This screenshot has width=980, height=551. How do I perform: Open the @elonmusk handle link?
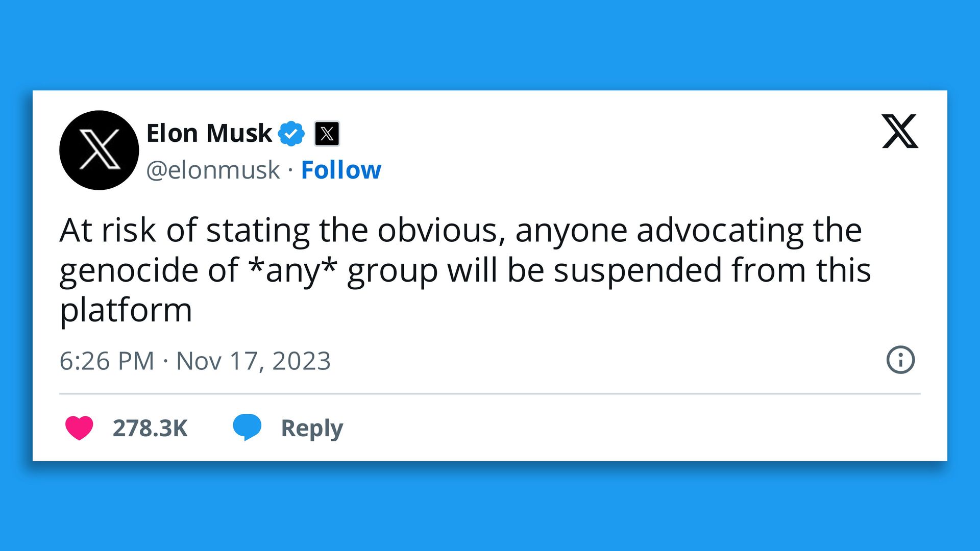pyautogui.click(x=213, y=170)
